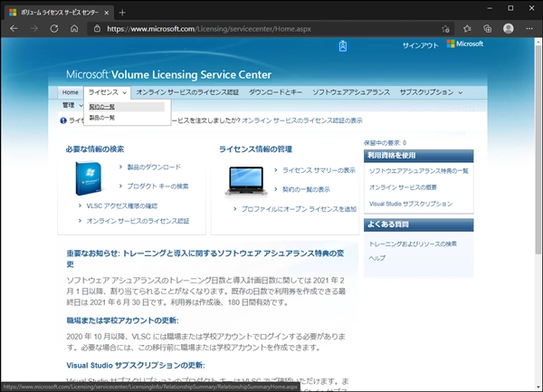Click the プロダクト キーの検索 link

[x=157, y=186]
